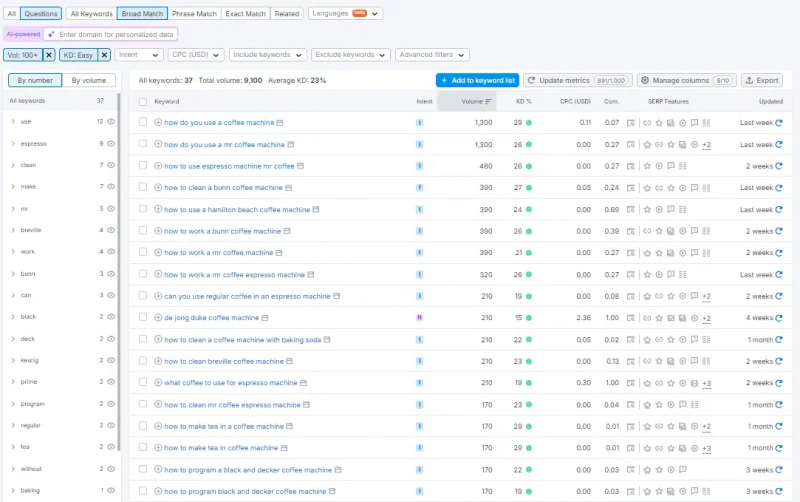
Task: Check 'how to use a hamilton beach coffee machine' row
Action: [x=143, y=209]
